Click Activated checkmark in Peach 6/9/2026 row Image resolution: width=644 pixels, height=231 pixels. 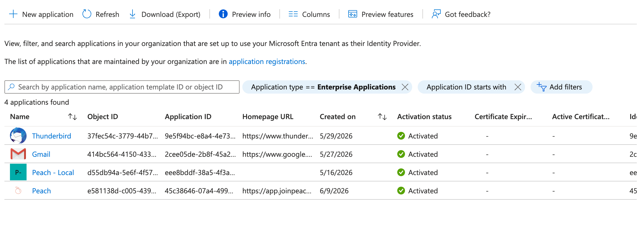(401, 191)
